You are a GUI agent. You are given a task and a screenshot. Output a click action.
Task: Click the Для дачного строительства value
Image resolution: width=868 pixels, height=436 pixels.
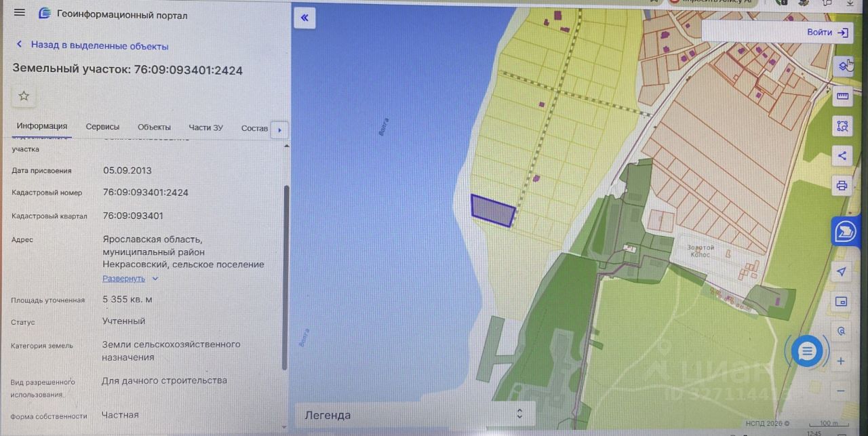tap(165, 380)
